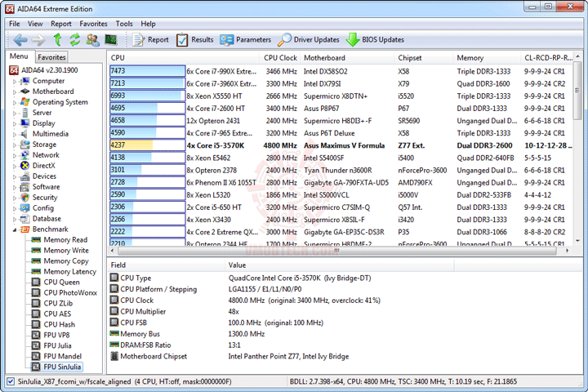Screen dimensions: 588x392
Task: Select the FPU VP8 benchmark icon
Action: pyautogui.click(x=36, y=335)
